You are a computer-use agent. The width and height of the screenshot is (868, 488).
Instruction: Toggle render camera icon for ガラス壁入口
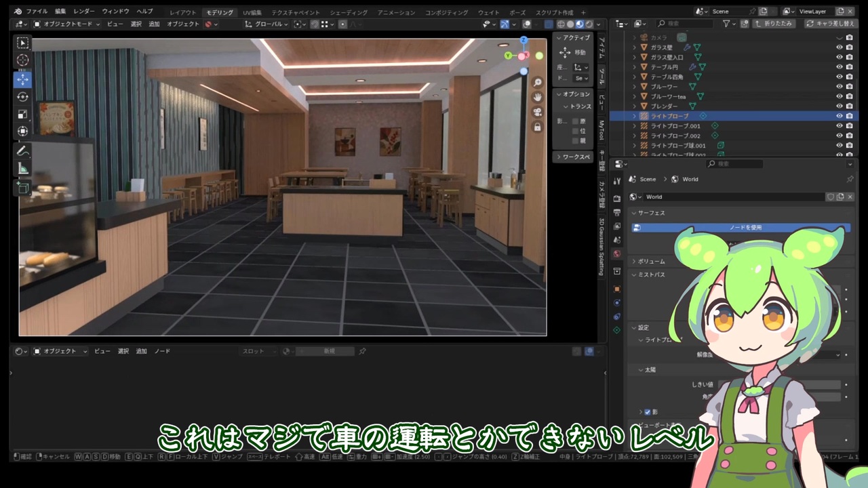click(x=850, y=58)
